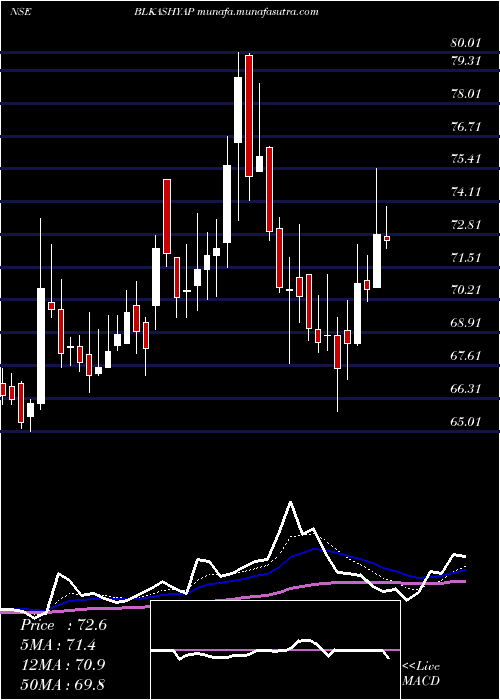Select the 65.01 price axis label
This screenshot has width=500, height=700.
(x=466, y=422)
